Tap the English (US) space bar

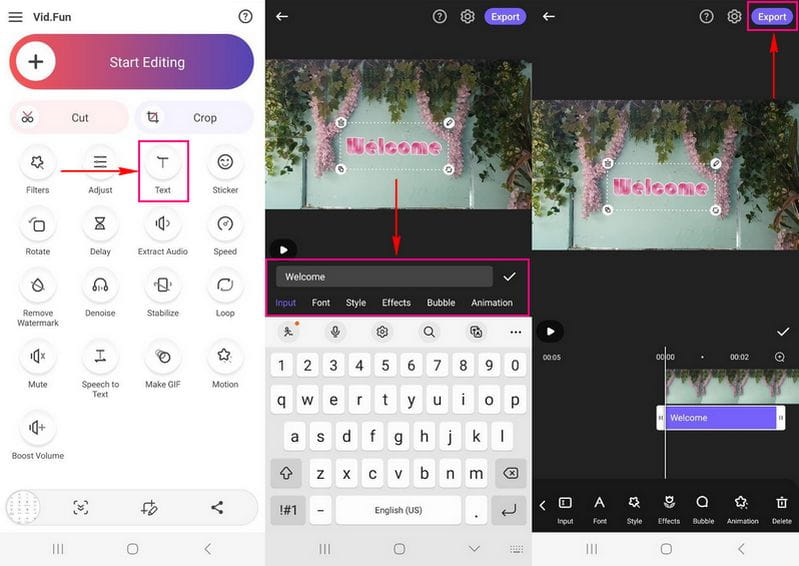pyautogui.click(x=398, y=510)
